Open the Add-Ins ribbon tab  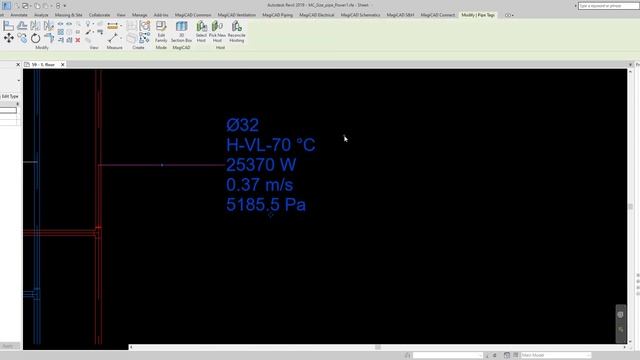pos(161,15)
